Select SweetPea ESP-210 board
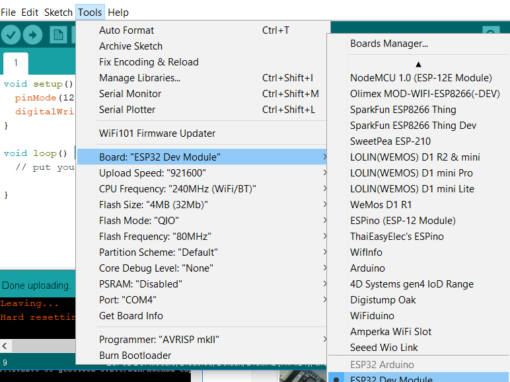Image resolution: width=510 pixels, height=382 pixels. tap(419, 141)
